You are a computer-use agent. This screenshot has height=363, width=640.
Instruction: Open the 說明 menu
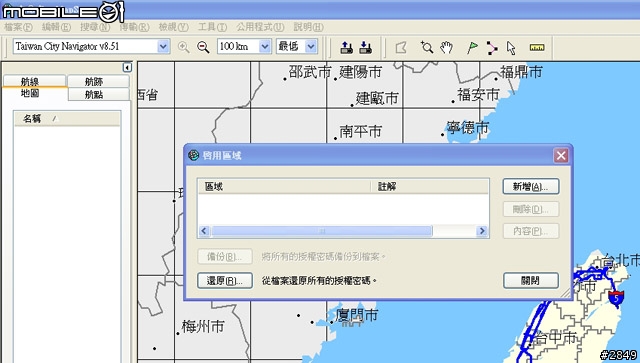tap(309, 27)
